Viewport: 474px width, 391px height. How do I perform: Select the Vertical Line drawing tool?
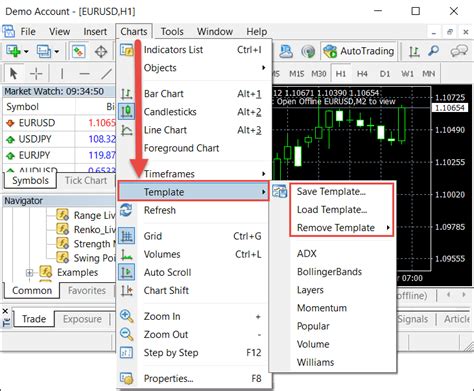pyautogui.click(x=62, y=74)
